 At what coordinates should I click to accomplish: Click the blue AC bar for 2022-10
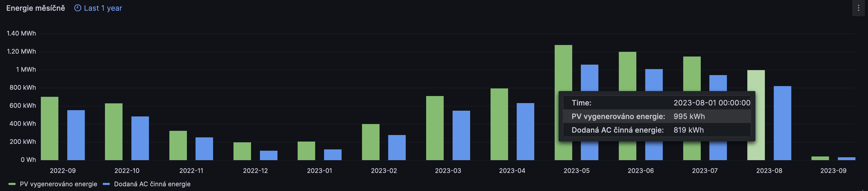(140, 138)
